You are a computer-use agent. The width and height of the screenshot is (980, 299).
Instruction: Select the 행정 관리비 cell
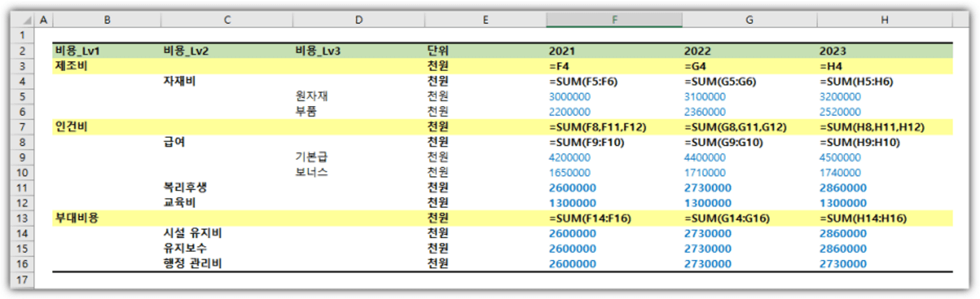tap(228, 263)
